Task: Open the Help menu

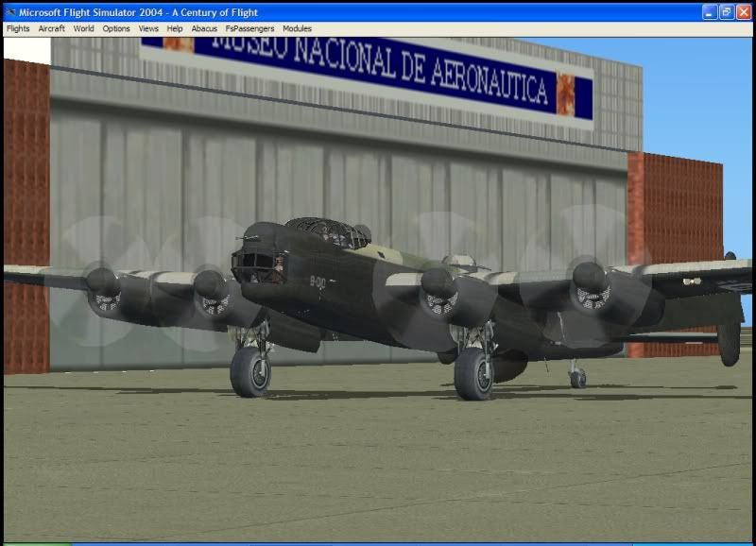Action: point(175,29)
